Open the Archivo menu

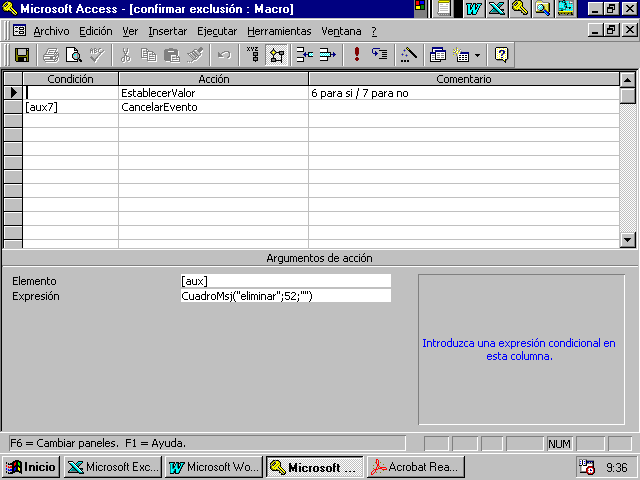[x=51, y=31]
